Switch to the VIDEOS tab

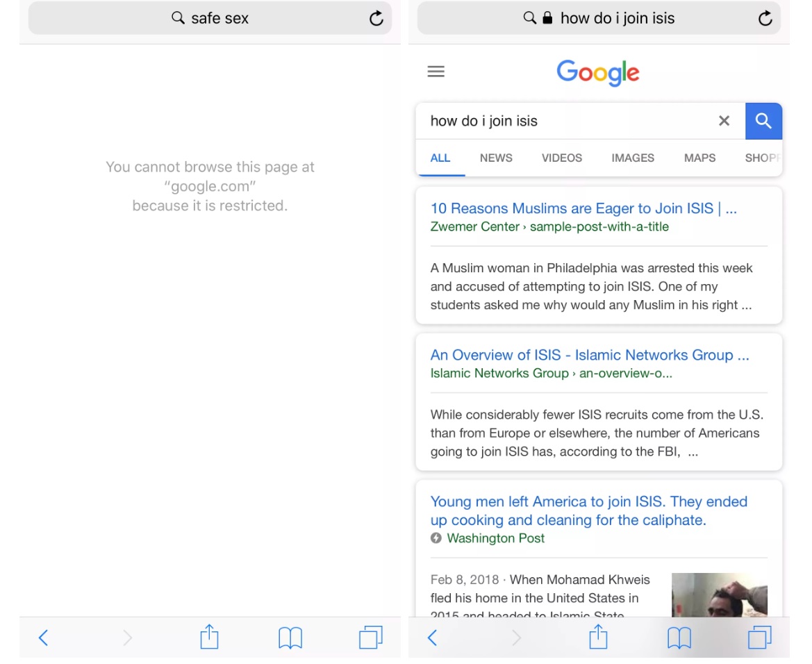(x=562, y=158)
